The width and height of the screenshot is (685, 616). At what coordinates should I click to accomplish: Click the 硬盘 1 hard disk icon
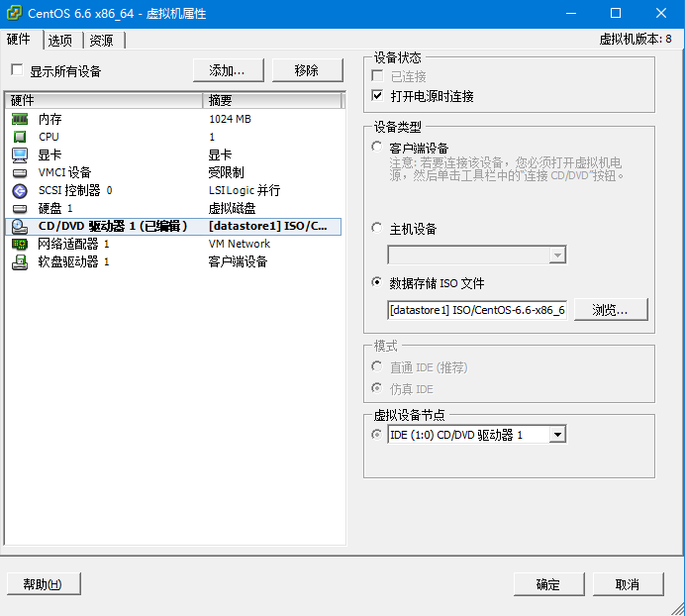[20, 209]
